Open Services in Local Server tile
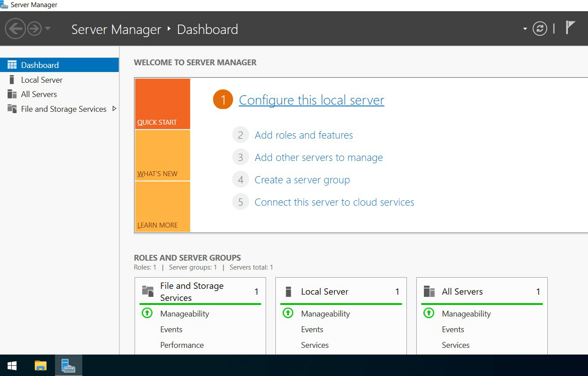This screenshot has width=588, height=376. 315,345
